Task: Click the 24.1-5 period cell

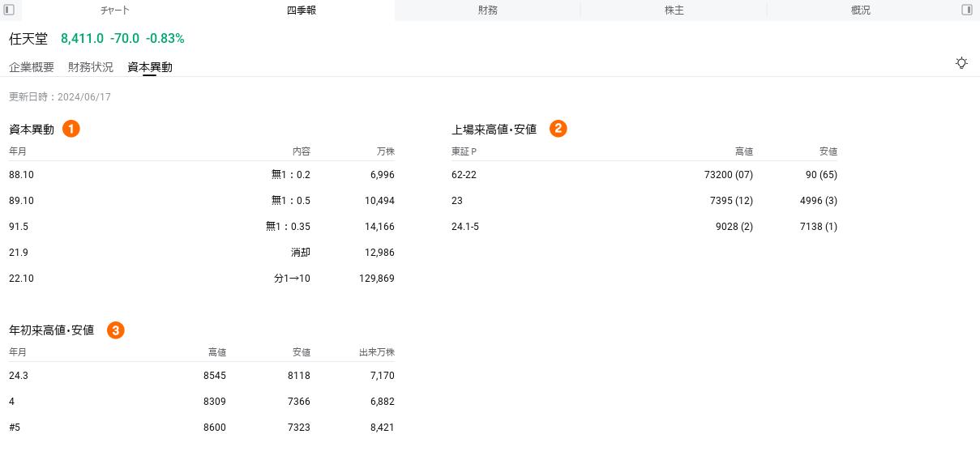Action: click(x=465, y=227)
